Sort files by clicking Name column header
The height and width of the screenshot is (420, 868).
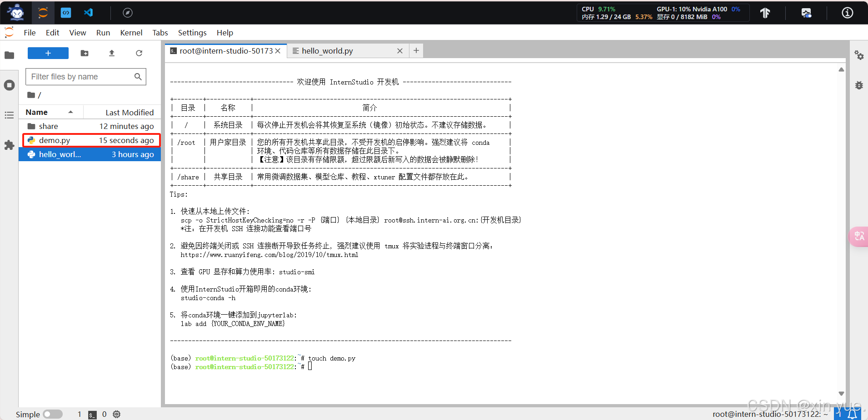36,112
